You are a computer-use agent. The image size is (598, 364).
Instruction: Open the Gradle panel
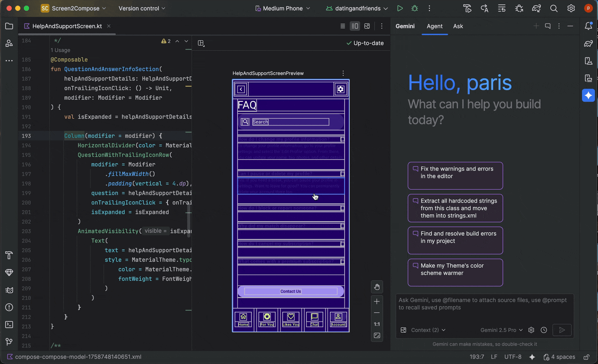tap(588, 43)
